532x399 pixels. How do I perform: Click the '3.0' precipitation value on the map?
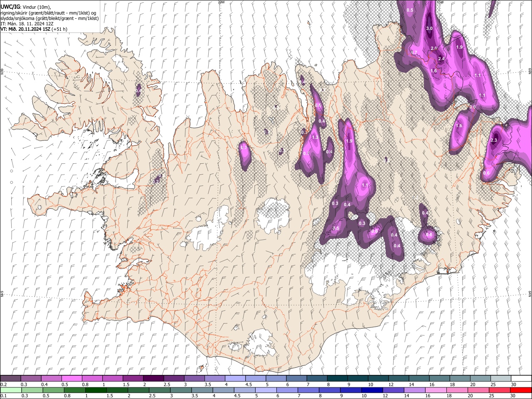pos(429,28)
